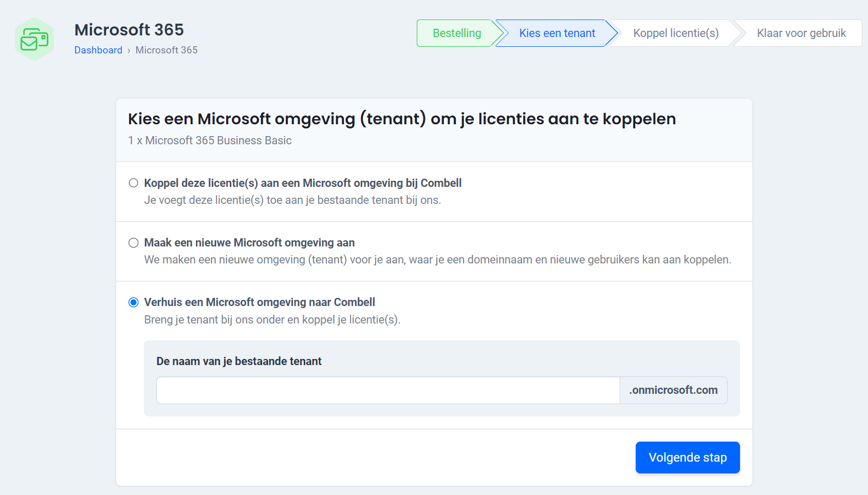
Task: Open the Koppel licentie(s) step
Action: click(x=676, y=33)
